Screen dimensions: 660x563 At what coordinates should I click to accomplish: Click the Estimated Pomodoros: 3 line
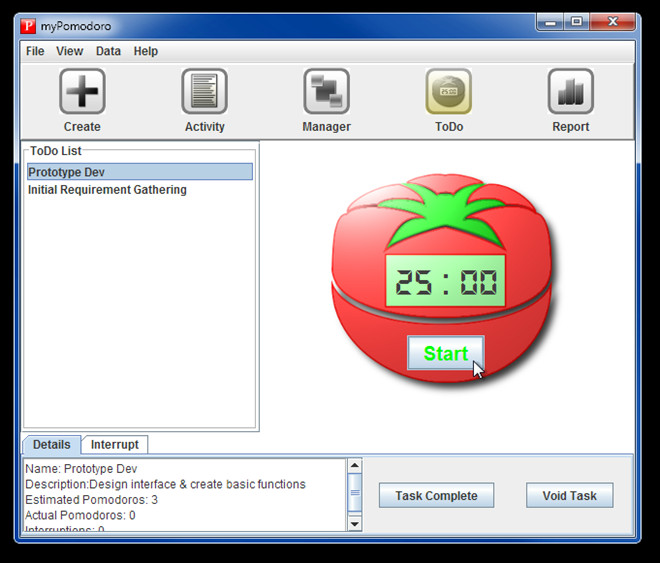(91, 500)
